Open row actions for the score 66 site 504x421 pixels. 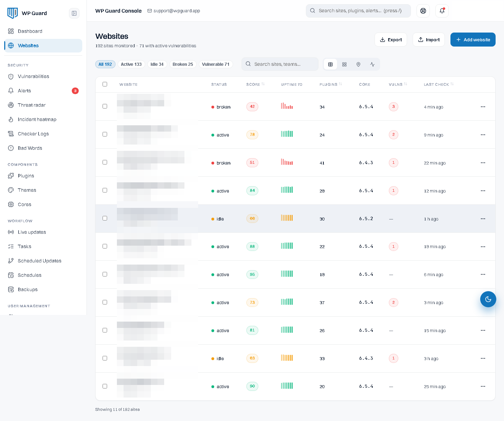pos(483,219)
